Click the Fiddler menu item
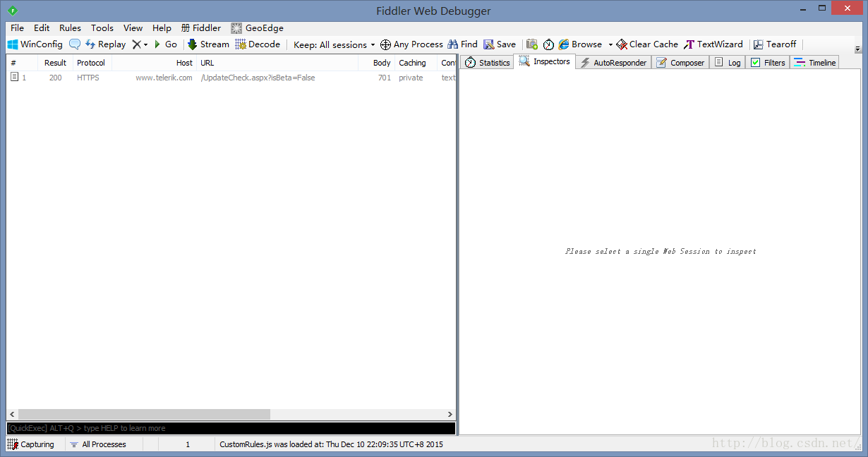Viewport: 868px width, 457px height. pos(201,28)
